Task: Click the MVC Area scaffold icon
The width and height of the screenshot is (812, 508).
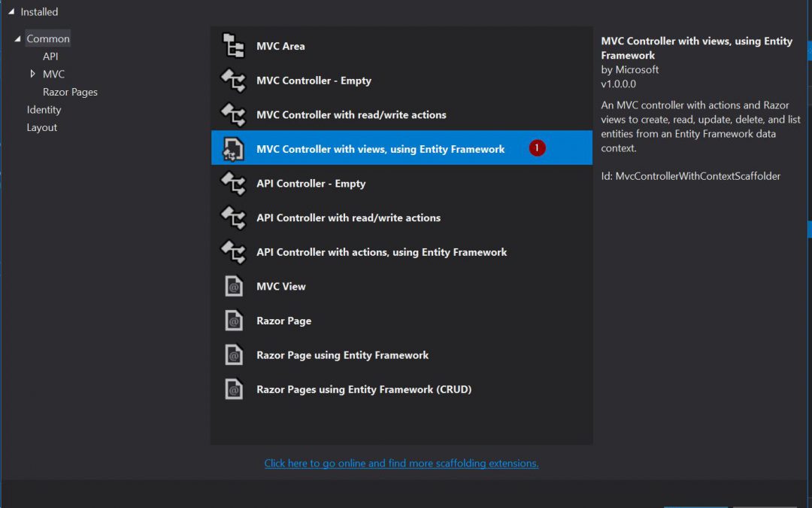Action: 233,47
